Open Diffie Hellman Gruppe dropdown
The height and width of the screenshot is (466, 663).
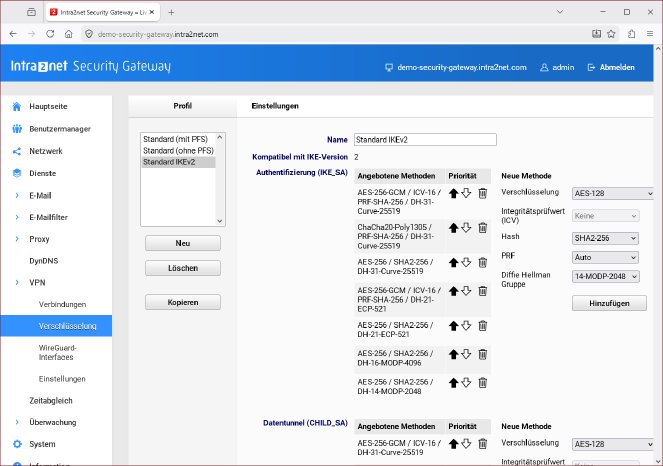(605, 276)
